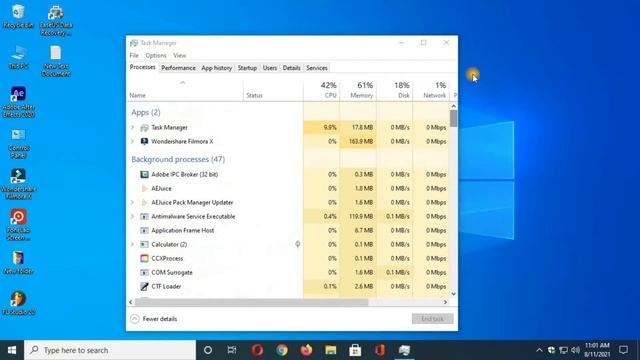Expand Task Manager process row

point(132,128)
